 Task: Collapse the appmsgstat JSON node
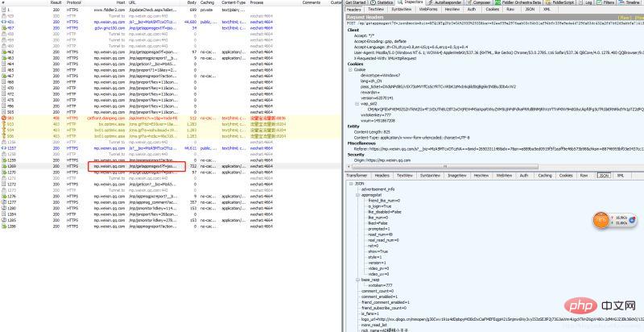[x=357, y=195]
